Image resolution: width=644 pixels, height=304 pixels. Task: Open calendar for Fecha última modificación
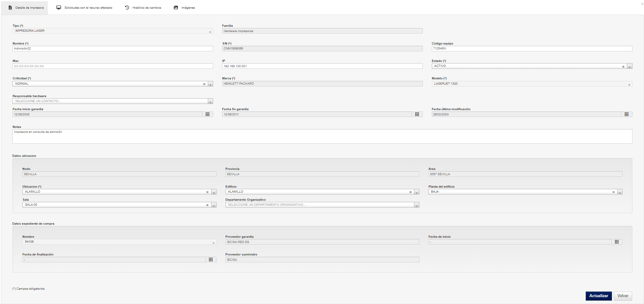tap(627, 115)
